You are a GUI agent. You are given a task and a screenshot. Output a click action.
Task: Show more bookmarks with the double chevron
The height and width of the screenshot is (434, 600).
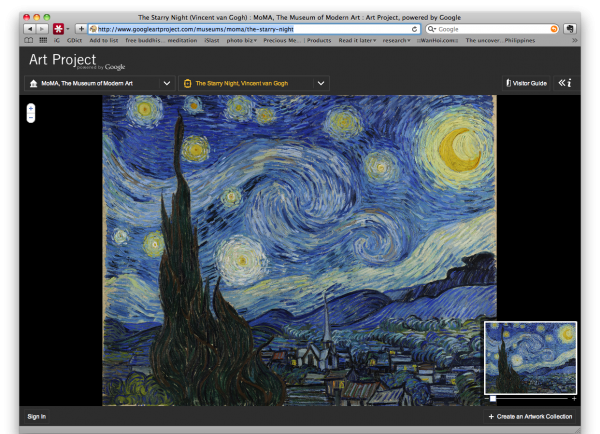click(x=574, y=40)
